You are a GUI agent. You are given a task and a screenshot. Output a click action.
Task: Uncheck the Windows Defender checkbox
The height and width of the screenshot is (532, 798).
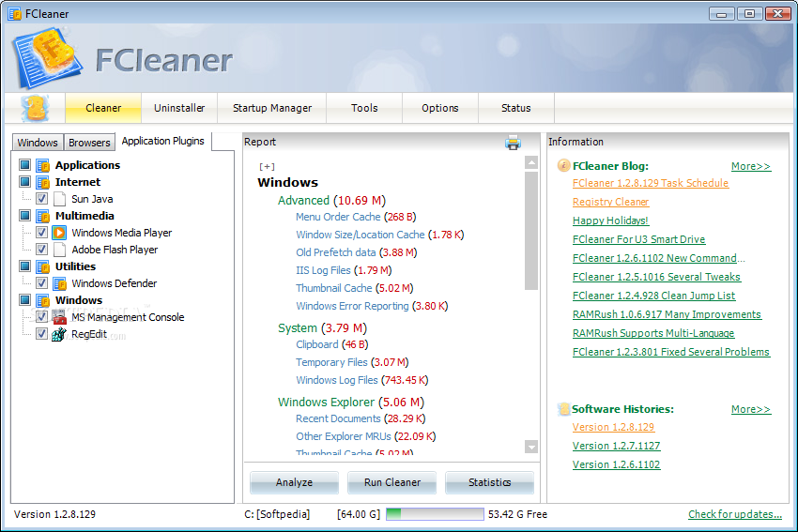[41, 283]
